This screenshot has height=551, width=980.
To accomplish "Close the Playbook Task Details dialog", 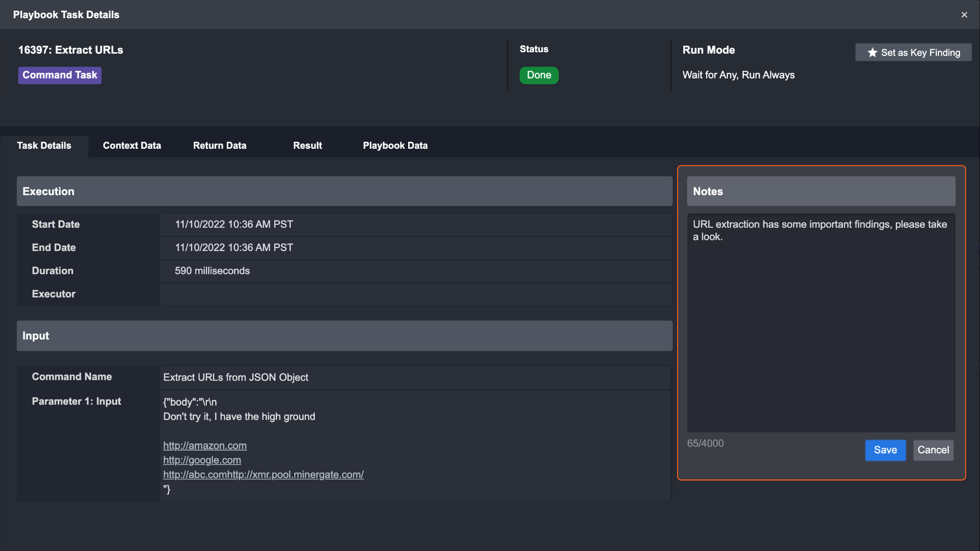I will click(964, 15).
